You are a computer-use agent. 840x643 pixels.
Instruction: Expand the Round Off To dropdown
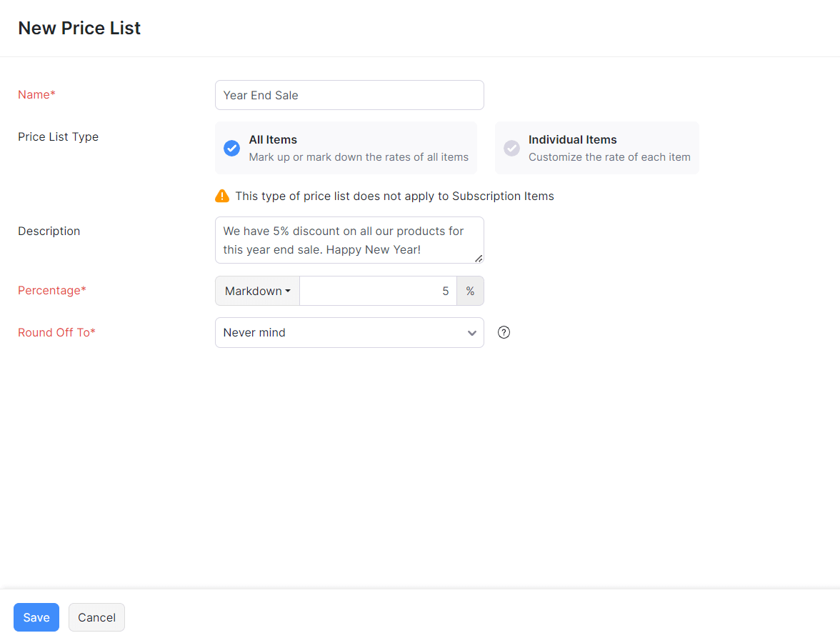point(349,333)
